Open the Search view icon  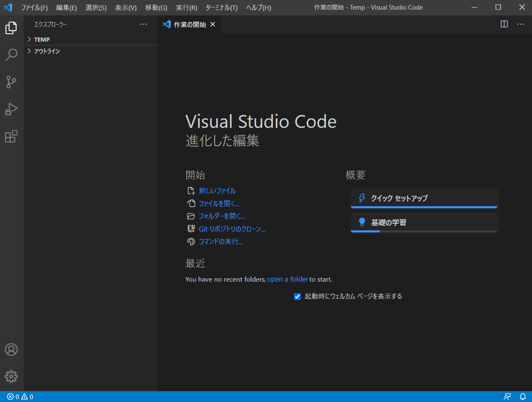11,55
